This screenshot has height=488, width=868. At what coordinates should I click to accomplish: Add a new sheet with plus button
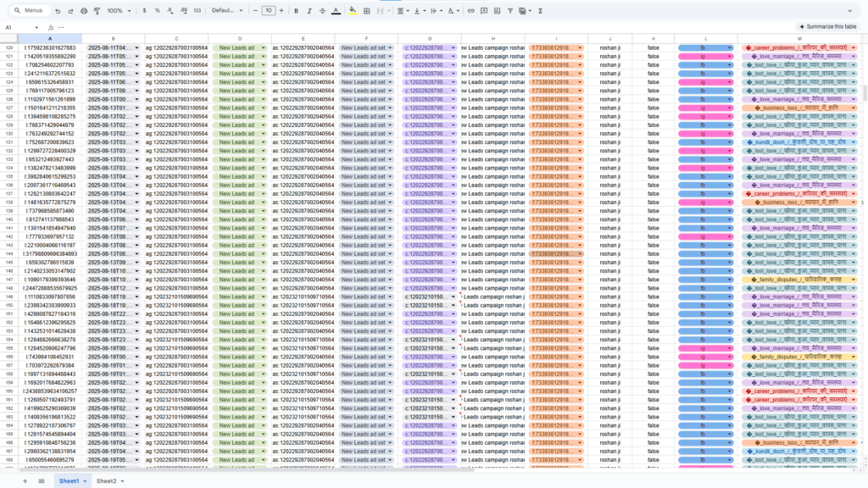pyautogui.click(x=25, y=480)
